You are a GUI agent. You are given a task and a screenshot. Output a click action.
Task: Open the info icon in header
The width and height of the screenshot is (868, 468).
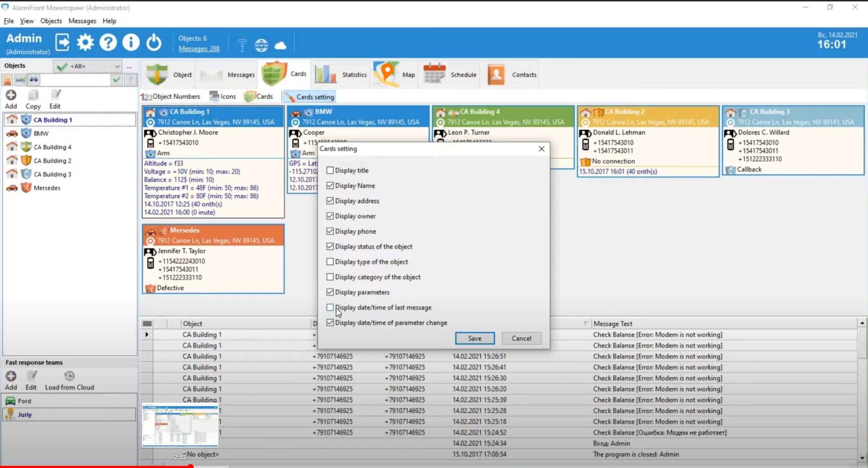click(x=131, y=43)
